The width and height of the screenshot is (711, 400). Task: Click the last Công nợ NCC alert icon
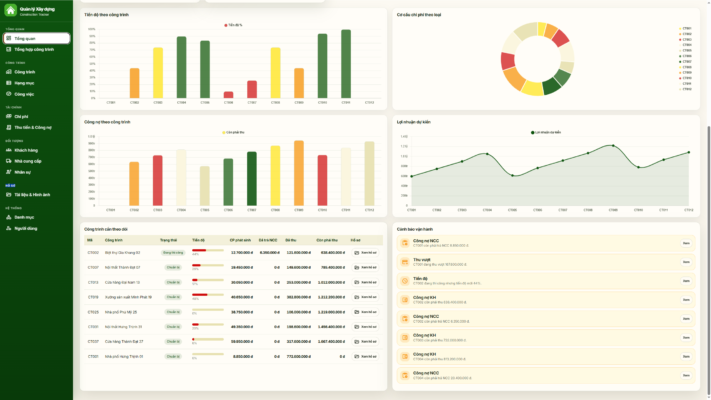coord(404,376)
